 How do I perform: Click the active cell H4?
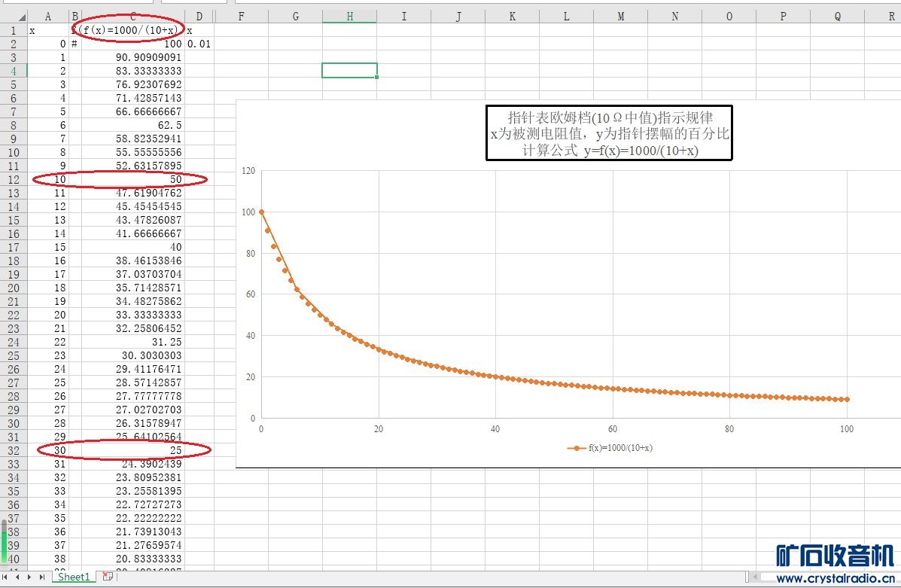click(x=349, y=71)
